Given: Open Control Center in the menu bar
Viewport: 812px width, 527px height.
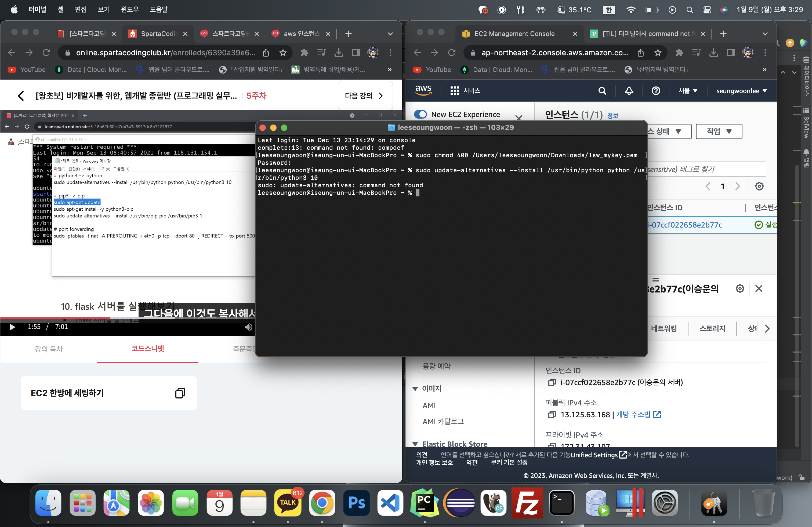Looking at the screenshot, I should [x=707, y=10].
